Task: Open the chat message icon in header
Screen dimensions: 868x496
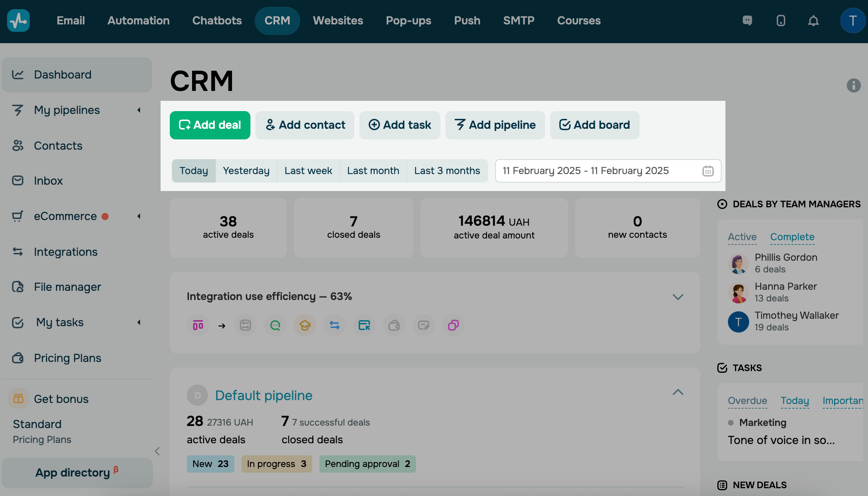Action: [747, 21]
